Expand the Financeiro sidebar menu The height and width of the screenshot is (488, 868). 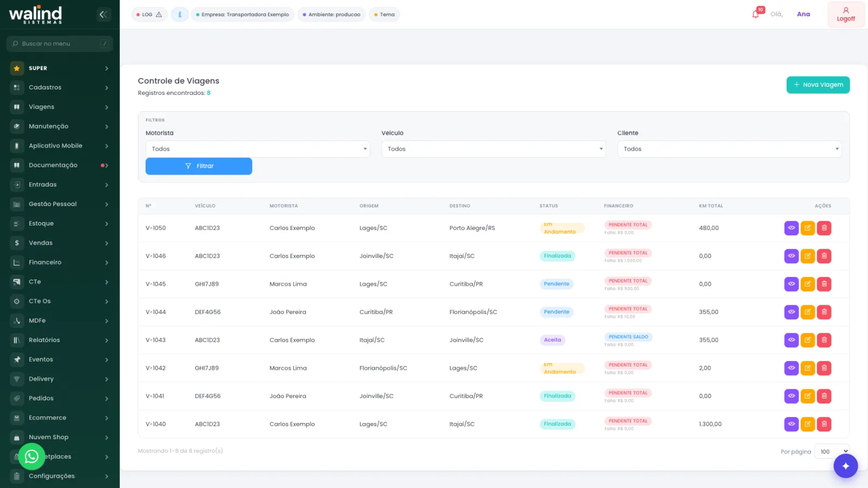tap(60, 262)
